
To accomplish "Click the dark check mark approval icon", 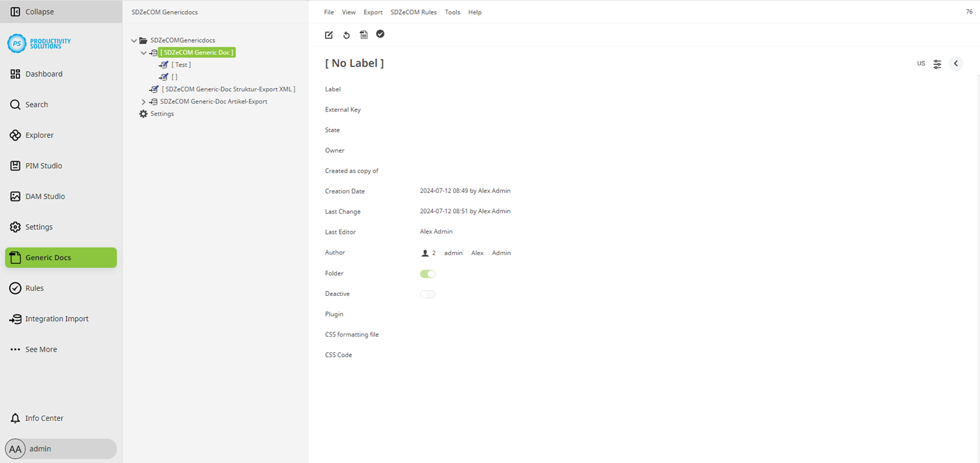I will [380, 34].
